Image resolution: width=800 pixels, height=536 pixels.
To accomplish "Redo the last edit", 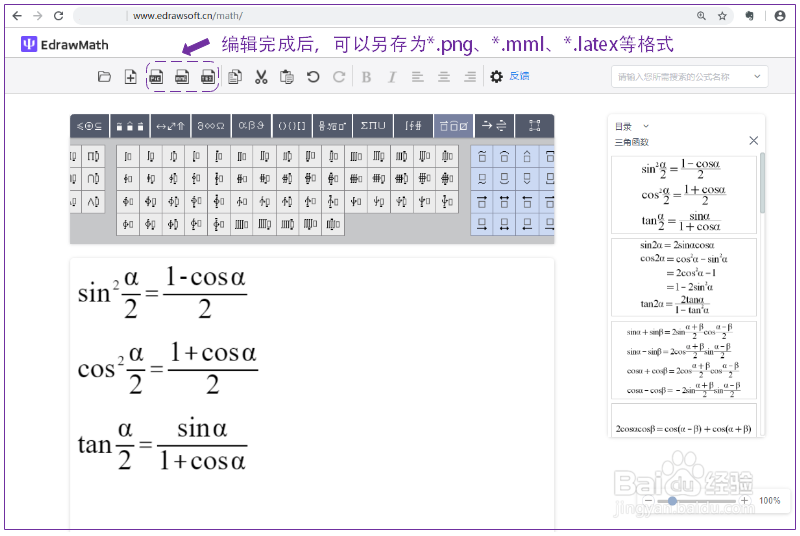I will [x=339, y=77].
